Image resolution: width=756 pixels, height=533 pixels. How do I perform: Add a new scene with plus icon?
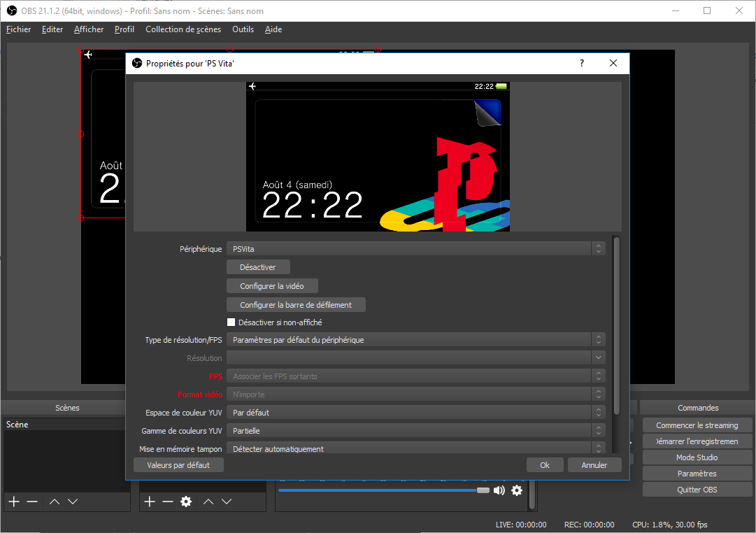14,502
